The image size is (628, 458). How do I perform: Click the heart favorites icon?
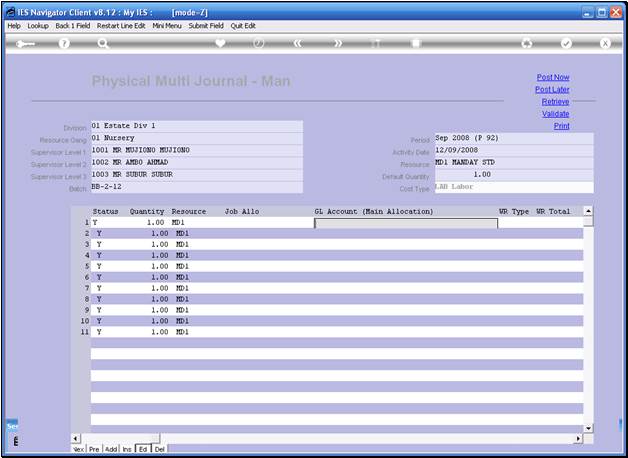point(220,43)
